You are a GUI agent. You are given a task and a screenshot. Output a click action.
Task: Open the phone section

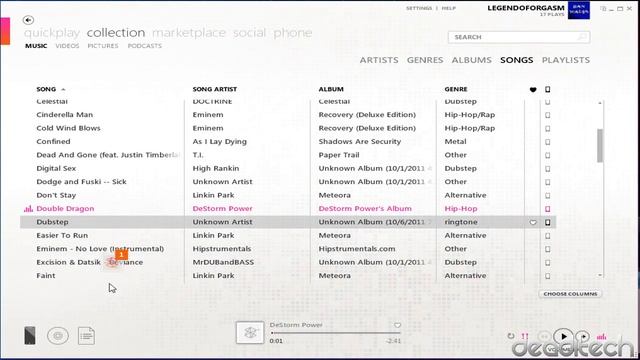coord(293,33)
